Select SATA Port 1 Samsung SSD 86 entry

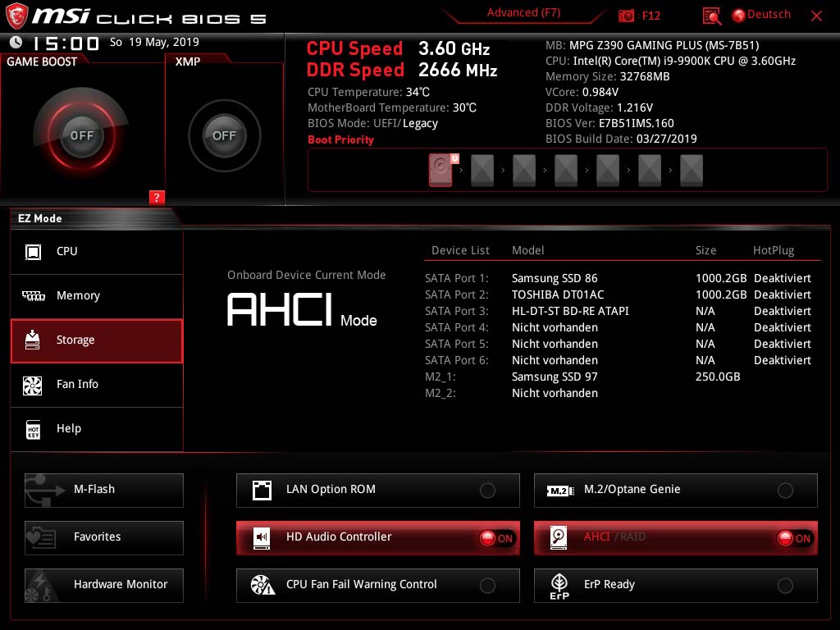(x=555, y=279)
